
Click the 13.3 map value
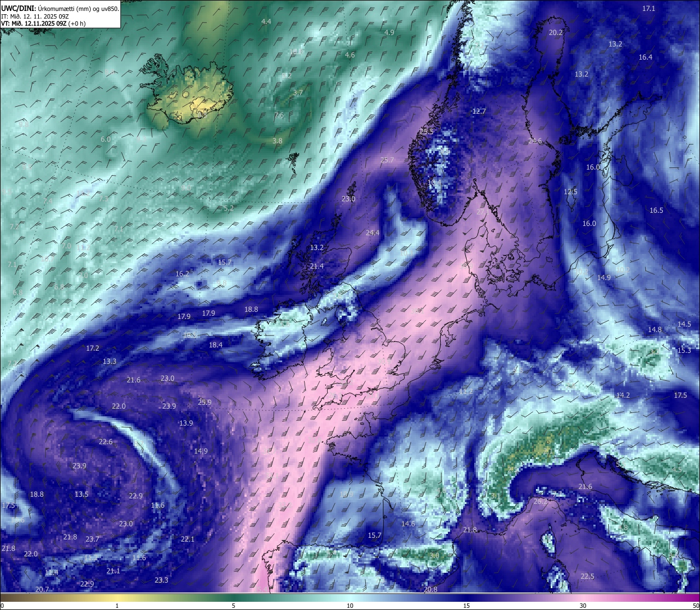coord(109,362)
